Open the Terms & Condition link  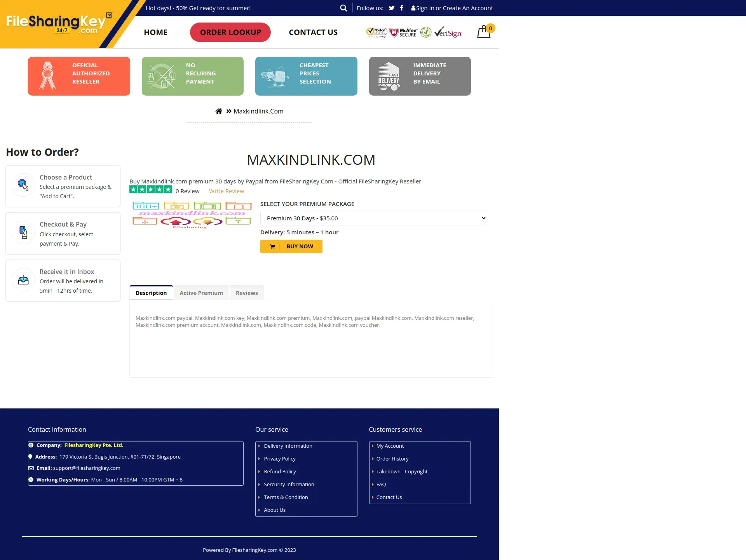286,497
